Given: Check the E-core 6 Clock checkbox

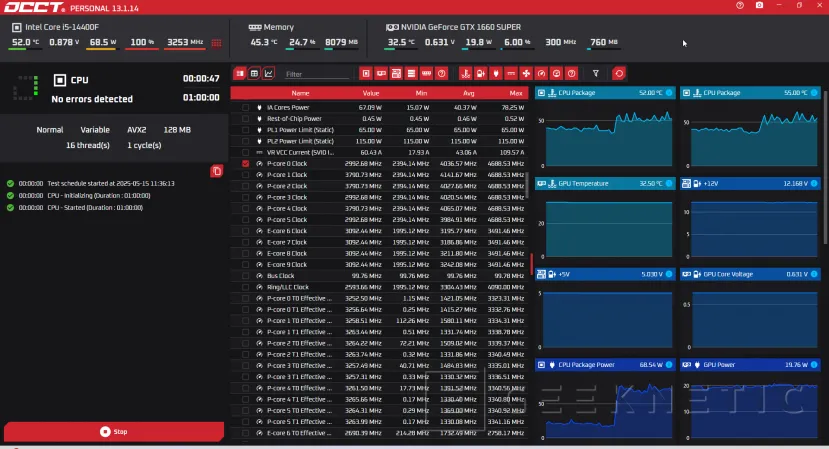Looking at the screenshot, I should (x=245, y=231).
